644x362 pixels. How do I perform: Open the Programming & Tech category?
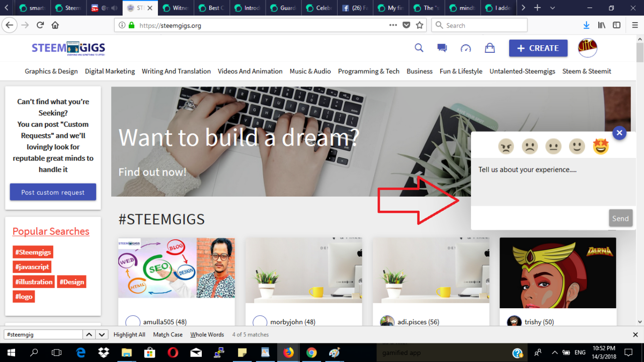[369, 71]
